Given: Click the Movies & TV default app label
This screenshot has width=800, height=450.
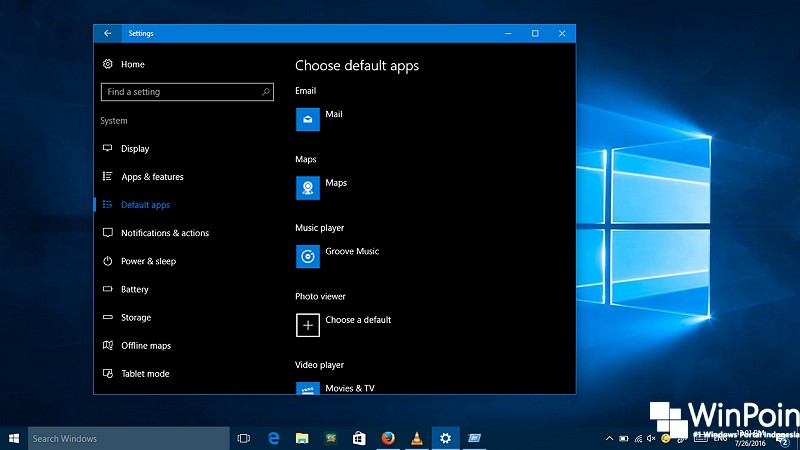Looking at the screenshot, I should [350, 388].
